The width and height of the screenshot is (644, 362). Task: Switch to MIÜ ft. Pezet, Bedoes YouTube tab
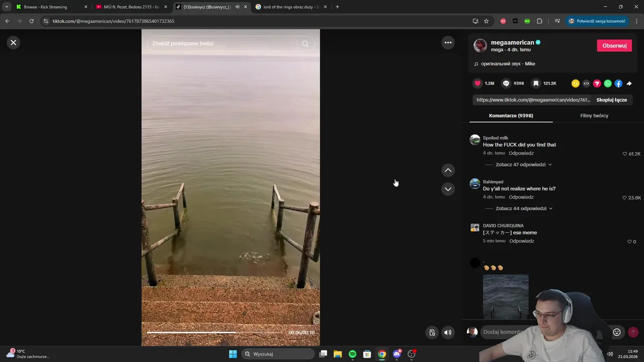click(131, 7)
